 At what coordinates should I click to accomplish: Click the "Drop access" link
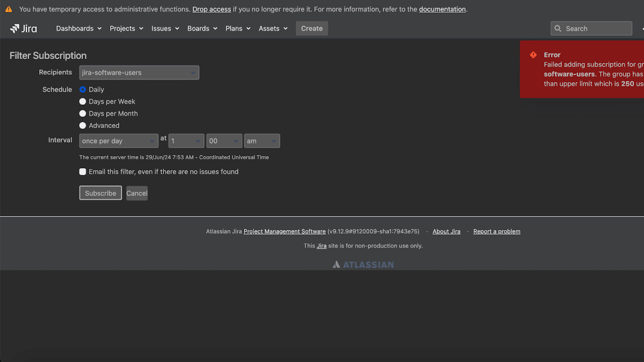click(x=211, y=9)
